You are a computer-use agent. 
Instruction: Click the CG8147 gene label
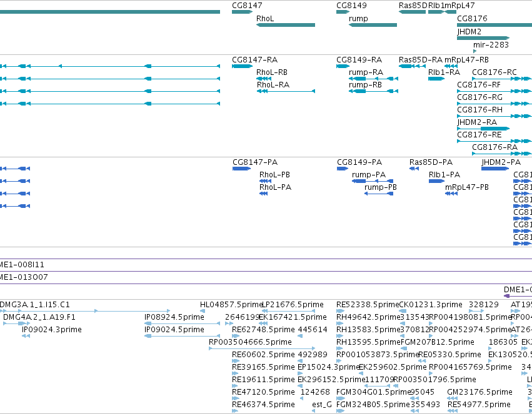tap(247, 6)
